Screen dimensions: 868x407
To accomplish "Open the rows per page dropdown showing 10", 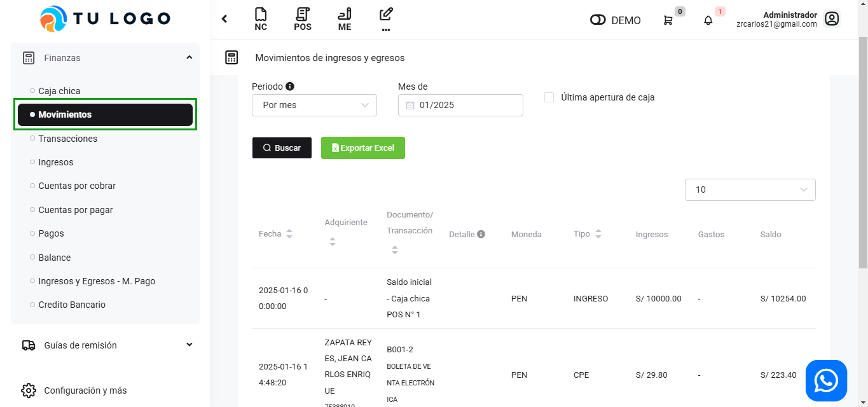I will 750,190.
